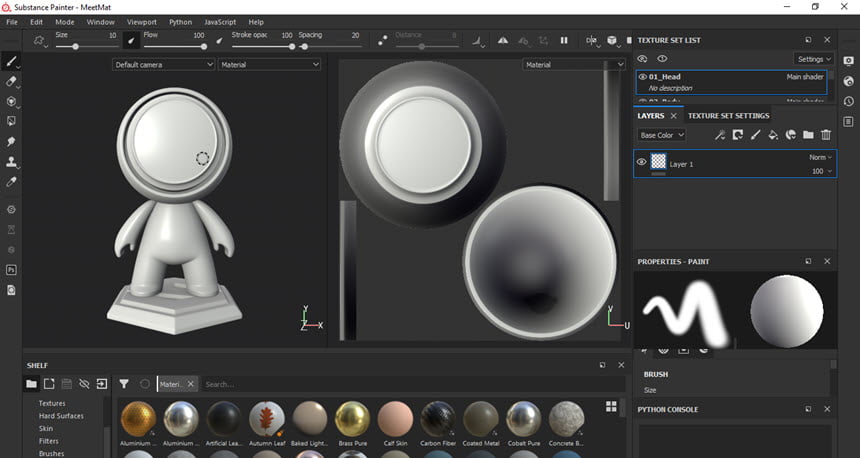
Task: Select the Textures shelf category
Action: click(52, 403)
